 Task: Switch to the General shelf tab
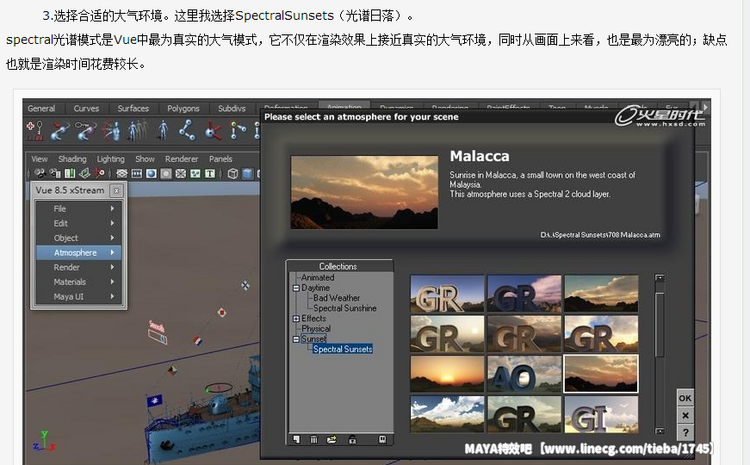(x=41, y=109)
